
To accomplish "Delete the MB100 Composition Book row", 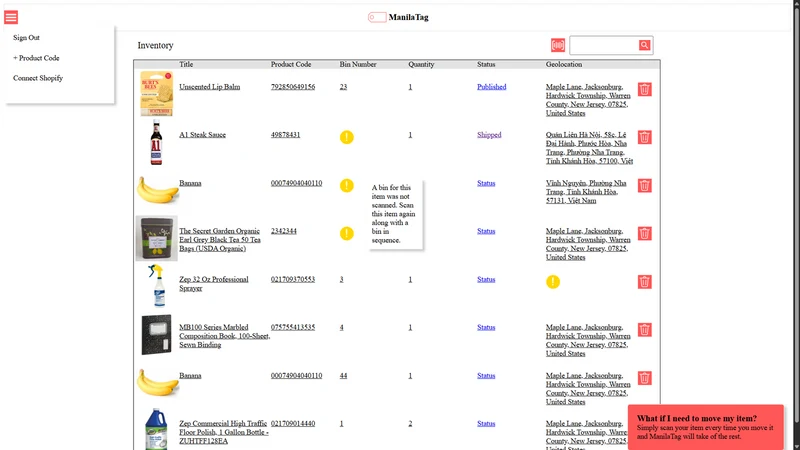I will coord(644,330).
